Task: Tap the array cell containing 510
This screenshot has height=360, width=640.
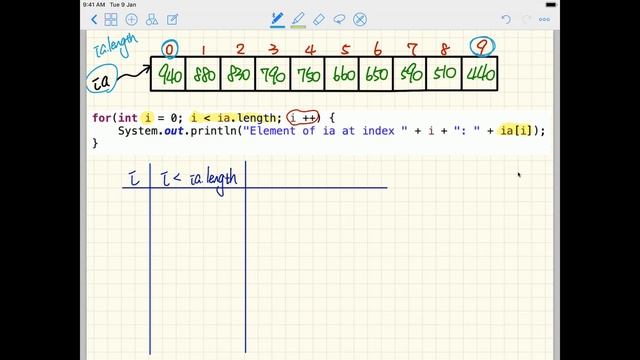Action: [x=444, y=74]
